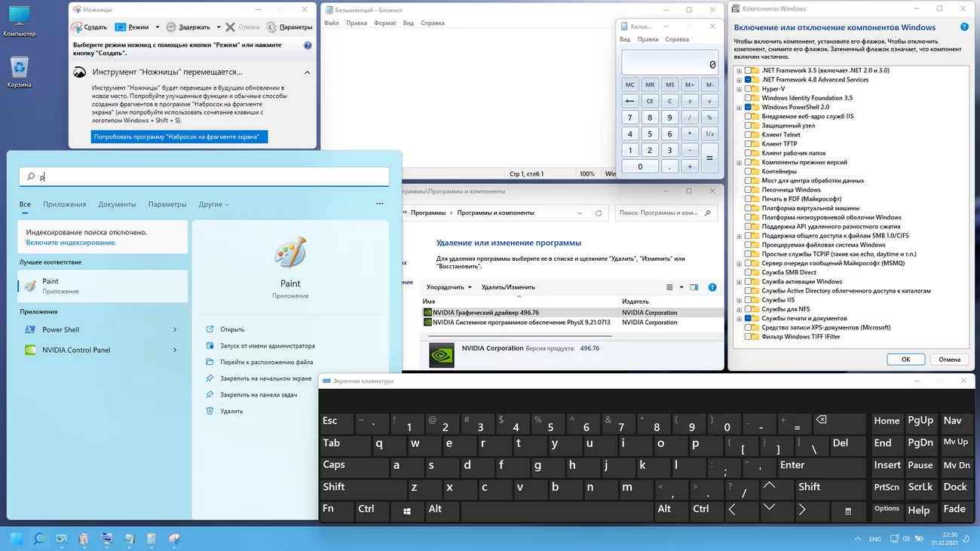Show hidden tray icons chevron
This screenshot has height=551, width=980.
[857, 539]
